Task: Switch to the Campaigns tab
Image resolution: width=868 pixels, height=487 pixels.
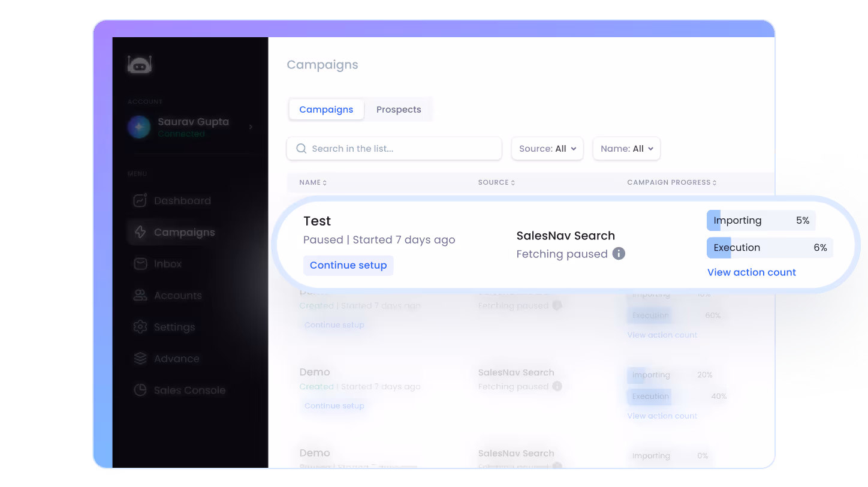Action: tap(326, 110)
